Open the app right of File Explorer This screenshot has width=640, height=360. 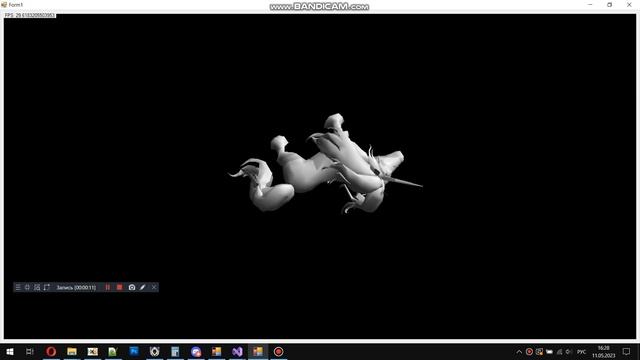93,351
